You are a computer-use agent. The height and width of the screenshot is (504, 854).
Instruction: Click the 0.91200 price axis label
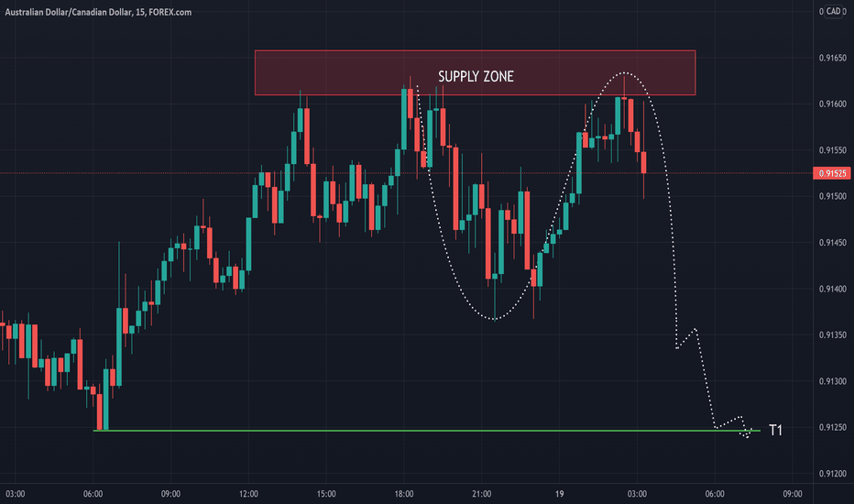point(833,474)
